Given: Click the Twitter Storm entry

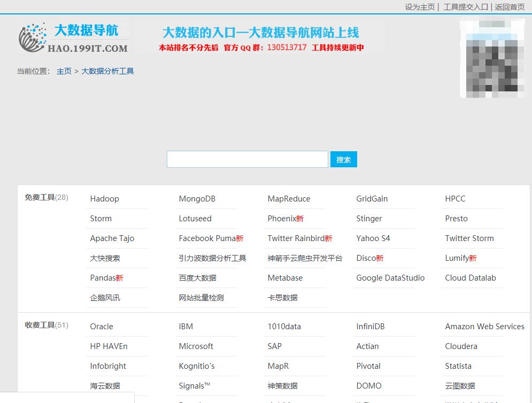Looking at the screenshot, I should 470,238.
